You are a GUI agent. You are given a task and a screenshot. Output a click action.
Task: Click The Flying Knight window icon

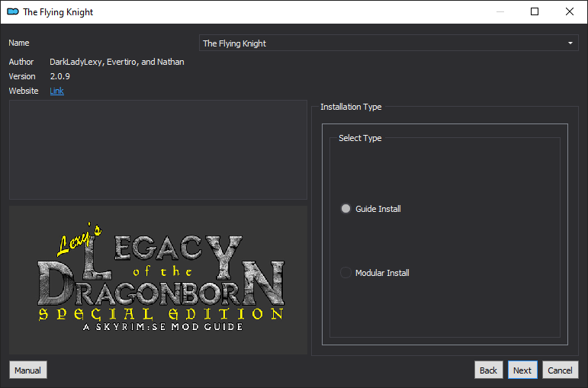click(x=13, y=11)
